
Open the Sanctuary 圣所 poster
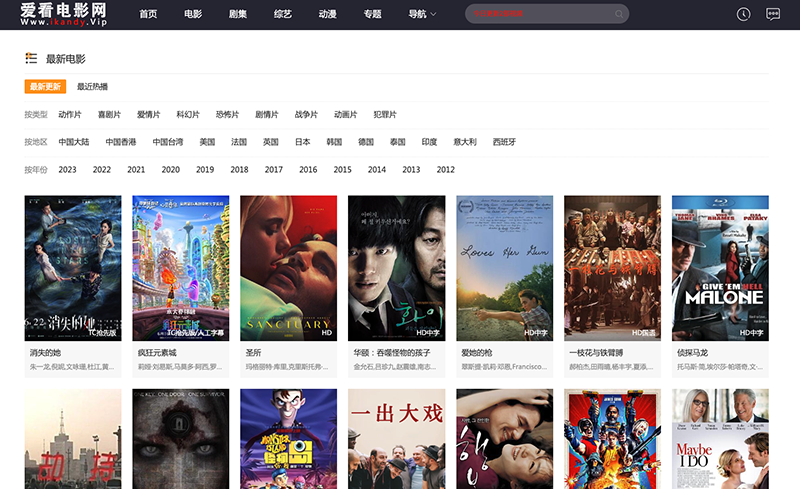[x=289, y=268]
